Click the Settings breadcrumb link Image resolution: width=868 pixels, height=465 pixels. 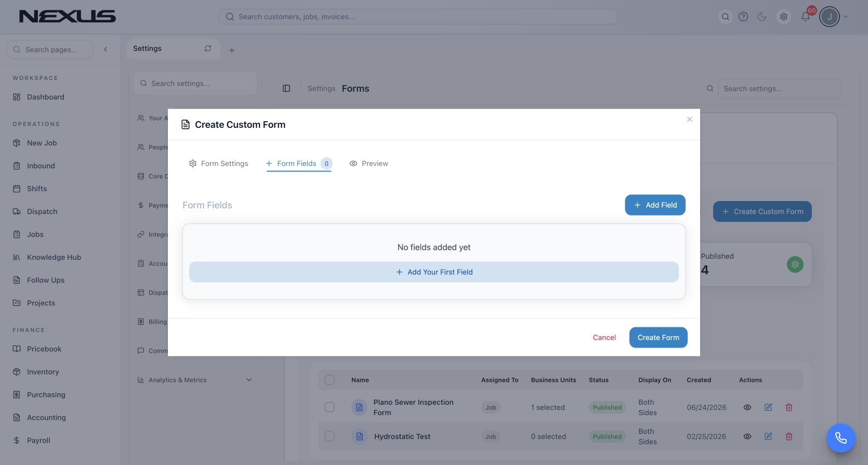[321, 89]
